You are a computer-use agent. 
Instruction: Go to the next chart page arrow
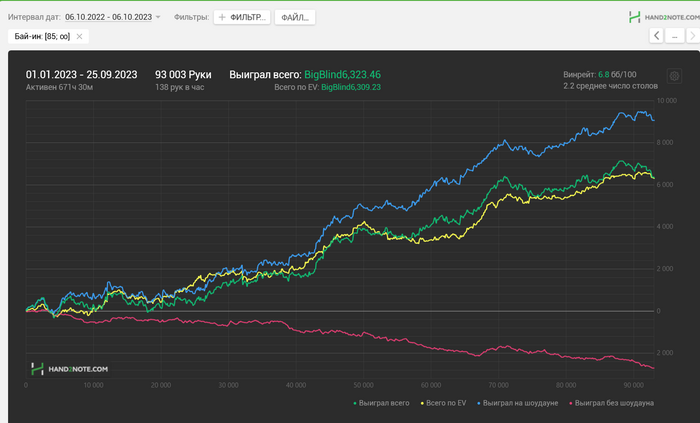coord(693,36)
